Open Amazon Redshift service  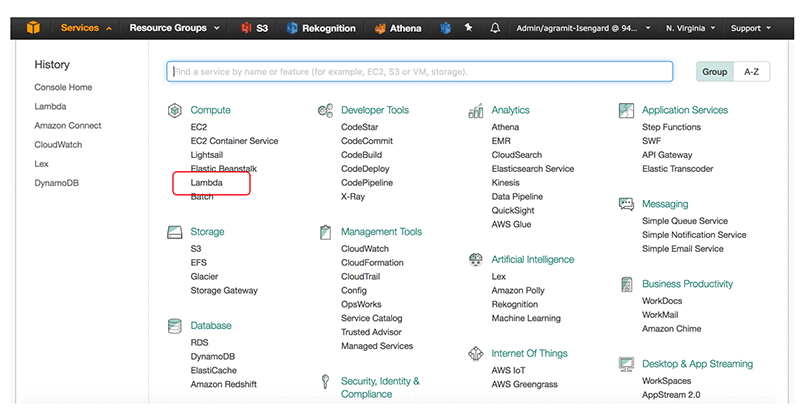click(x=223, y=384)
